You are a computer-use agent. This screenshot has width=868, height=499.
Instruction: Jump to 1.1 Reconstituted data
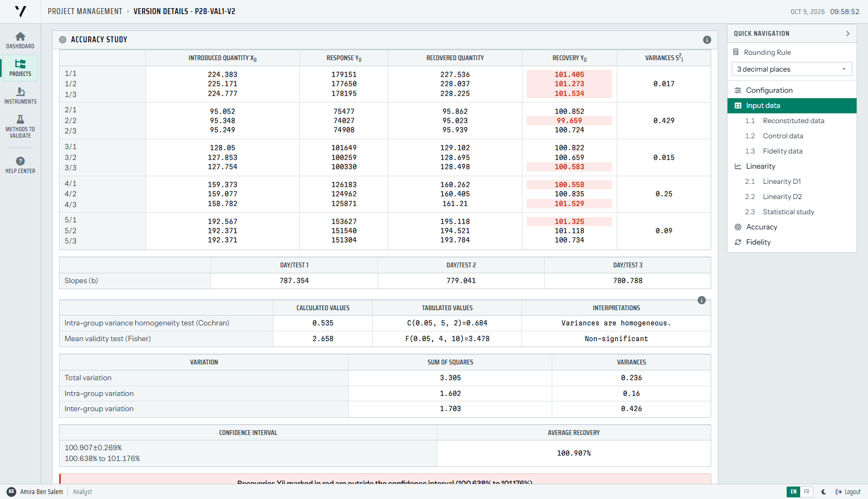coord(792,120)
